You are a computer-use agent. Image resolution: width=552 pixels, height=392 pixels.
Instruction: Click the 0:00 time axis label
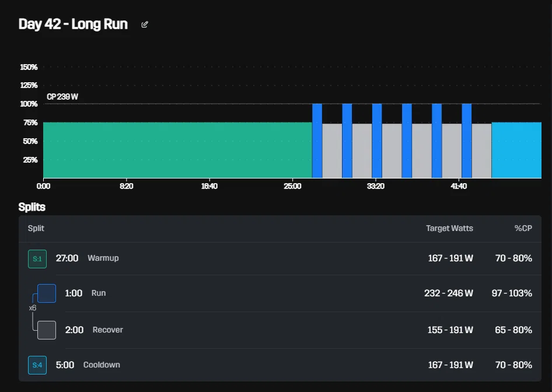tap(43, 186)
